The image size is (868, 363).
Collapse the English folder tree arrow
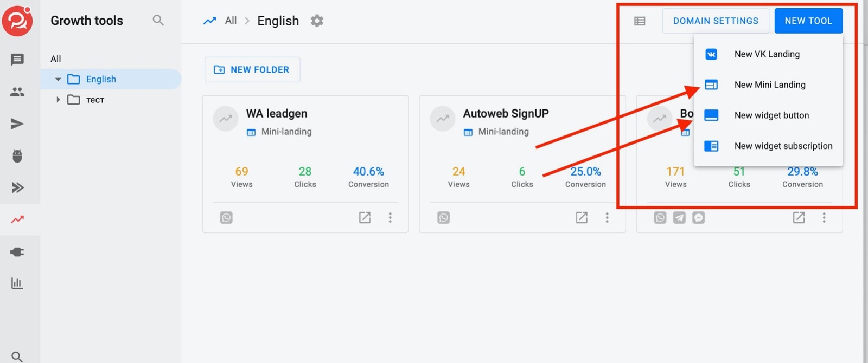[x=58, y=80]
